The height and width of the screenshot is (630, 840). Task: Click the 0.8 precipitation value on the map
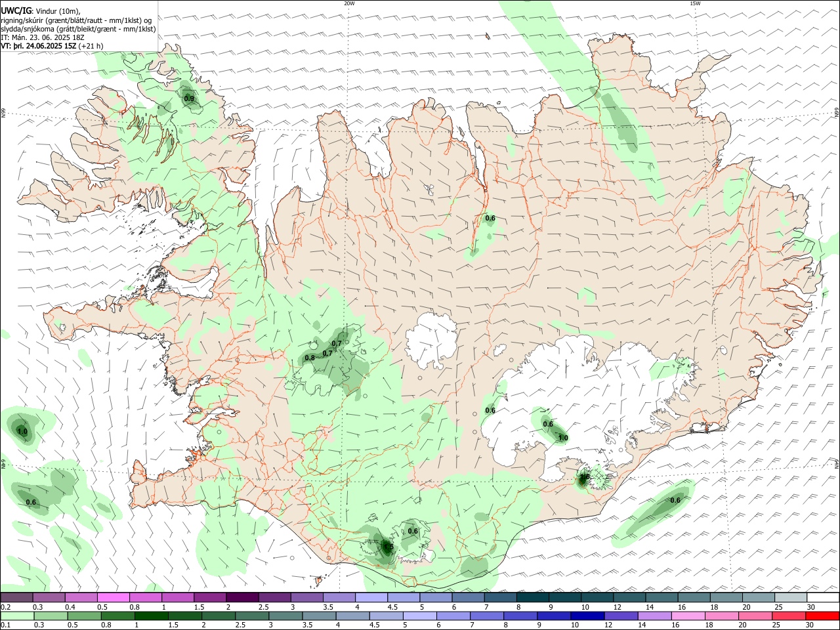click(x=310, y=358)
